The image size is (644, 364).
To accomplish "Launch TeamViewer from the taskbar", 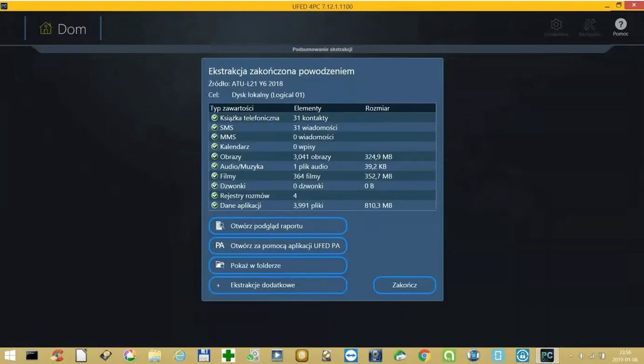I will [x=351, y=355].
